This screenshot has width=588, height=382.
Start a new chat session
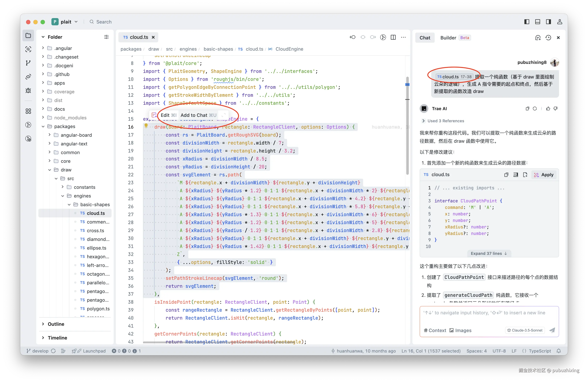click(x=538, y=37)
